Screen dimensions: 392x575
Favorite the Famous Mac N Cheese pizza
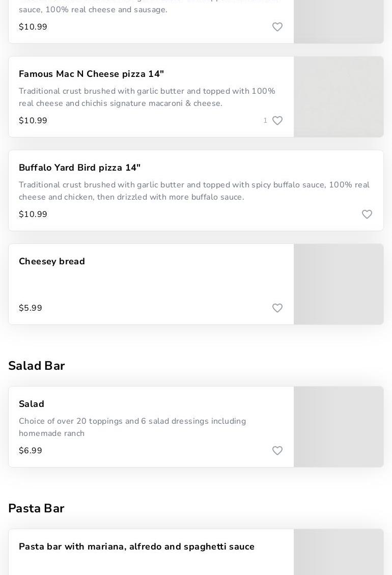277,121
